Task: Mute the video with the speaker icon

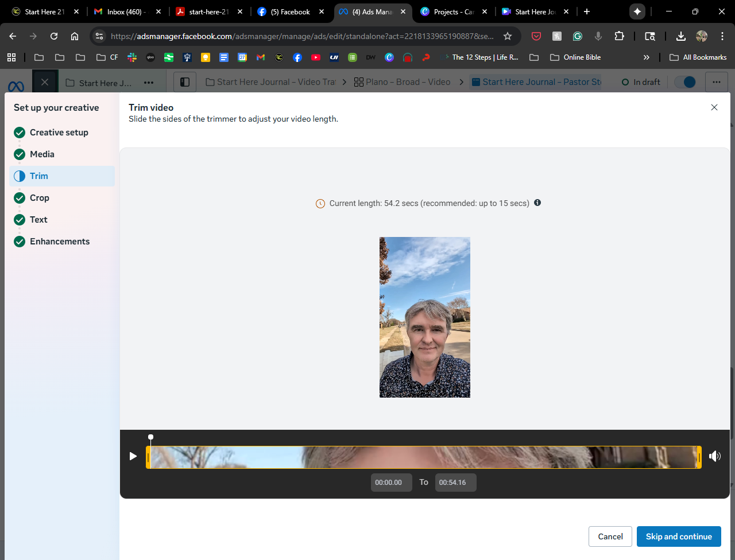Action: coord(714,456)
